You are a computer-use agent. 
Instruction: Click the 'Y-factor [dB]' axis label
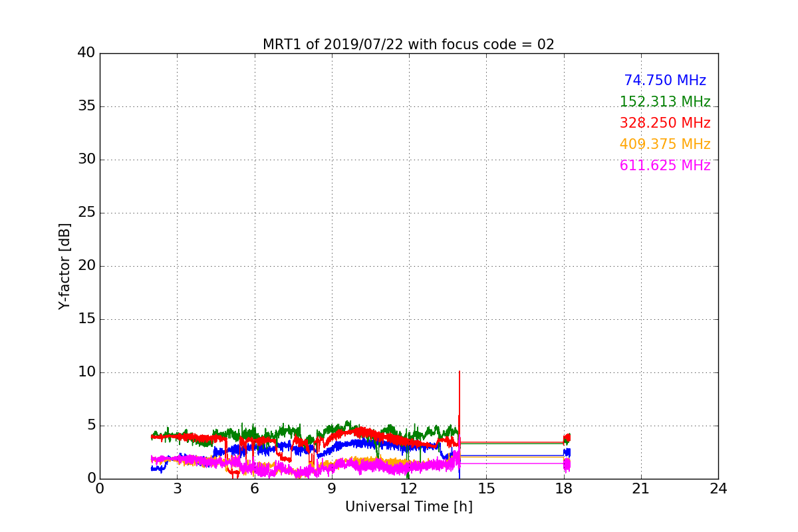pos(65,266)
